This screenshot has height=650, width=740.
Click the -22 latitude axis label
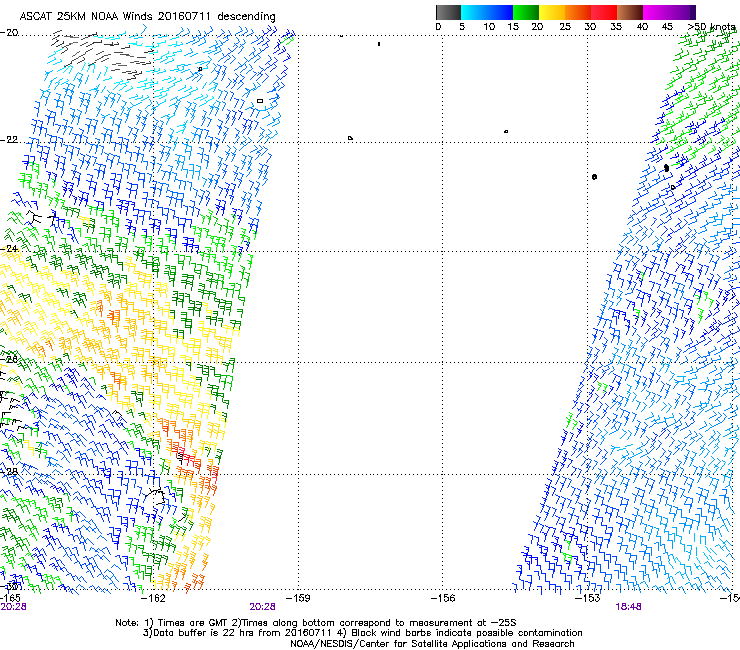click(9, 140)
